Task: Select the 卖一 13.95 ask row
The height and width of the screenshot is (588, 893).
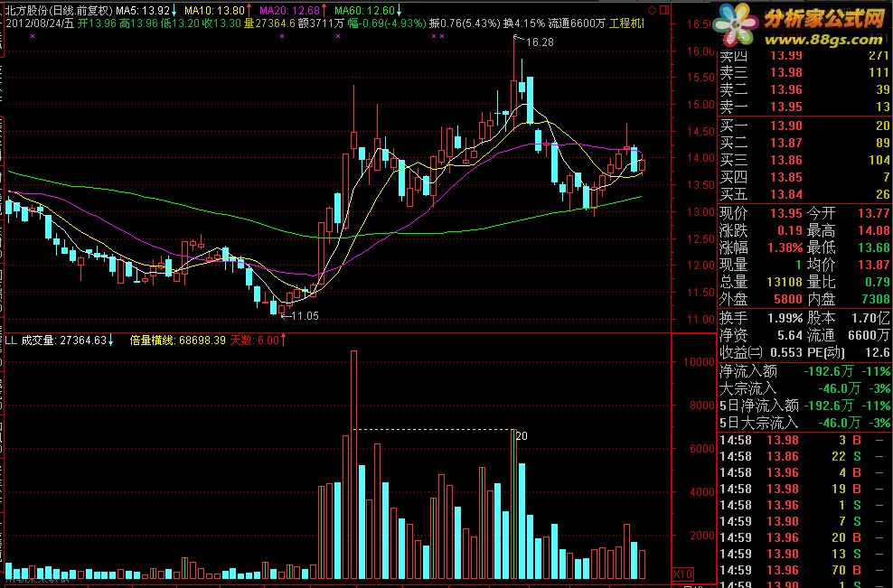Action: pyautogui.click(x=804, y=107)
